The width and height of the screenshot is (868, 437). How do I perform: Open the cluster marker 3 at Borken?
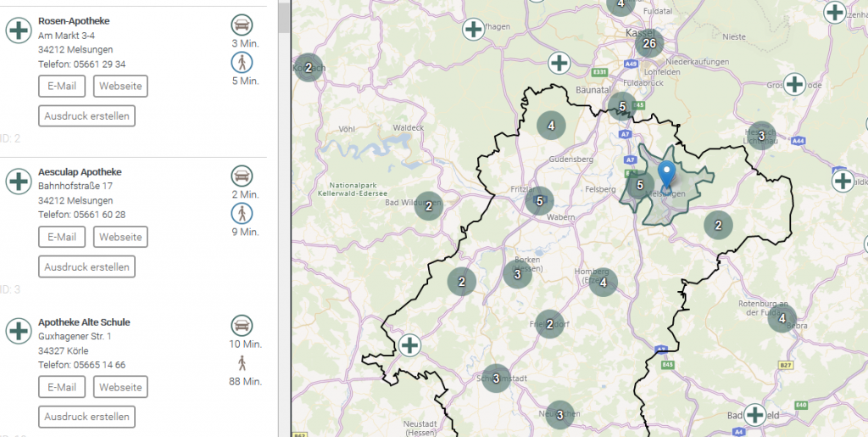(x=517, y=274)
